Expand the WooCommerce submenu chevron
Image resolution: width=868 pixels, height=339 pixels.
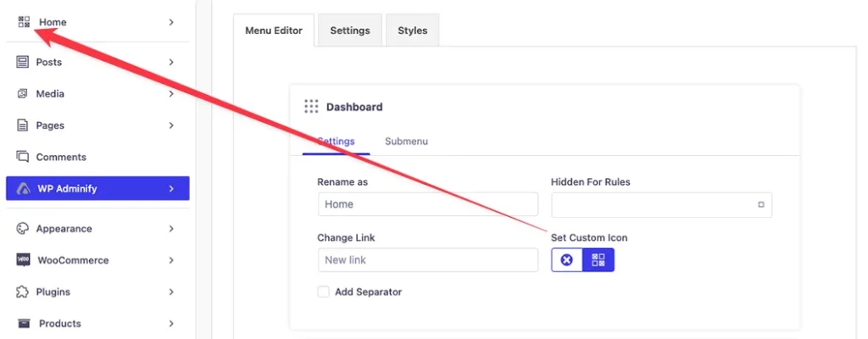tap(171, 260)
